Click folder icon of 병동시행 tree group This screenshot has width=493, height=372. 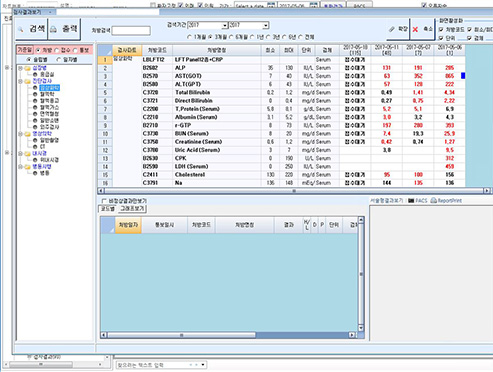27,167
